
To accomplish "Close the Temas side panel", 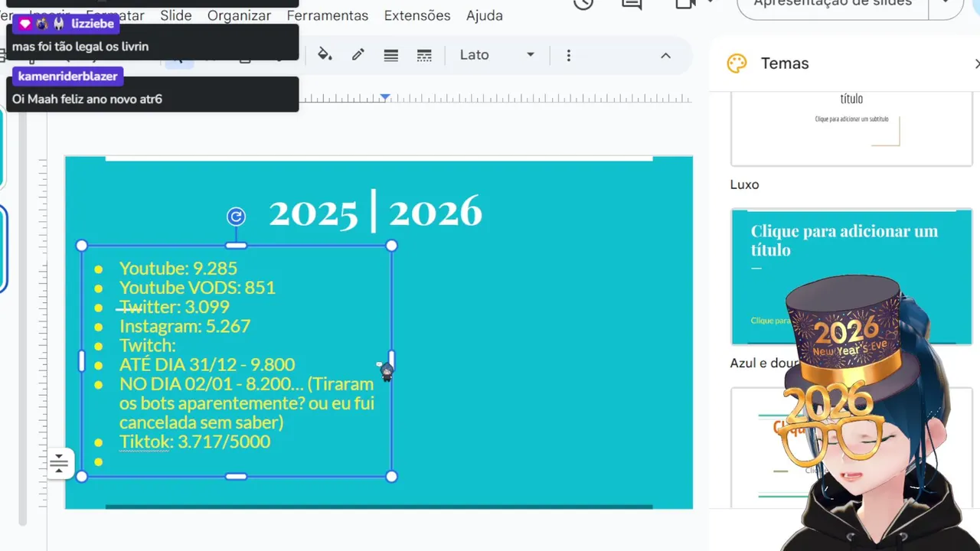I will click(x=976, y=64).
